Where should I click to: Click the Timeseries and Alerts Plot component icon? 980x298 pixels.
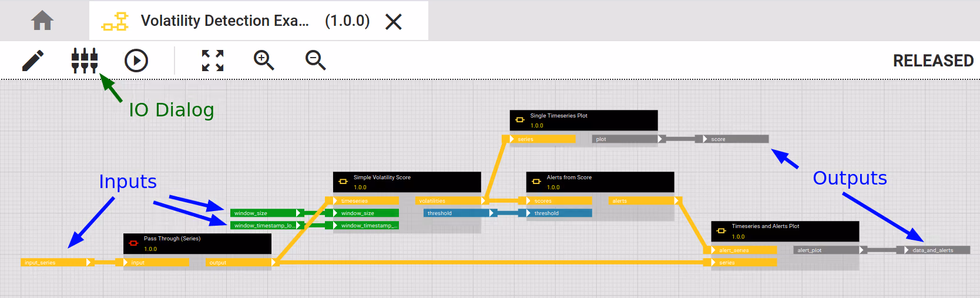pos(721,231)
